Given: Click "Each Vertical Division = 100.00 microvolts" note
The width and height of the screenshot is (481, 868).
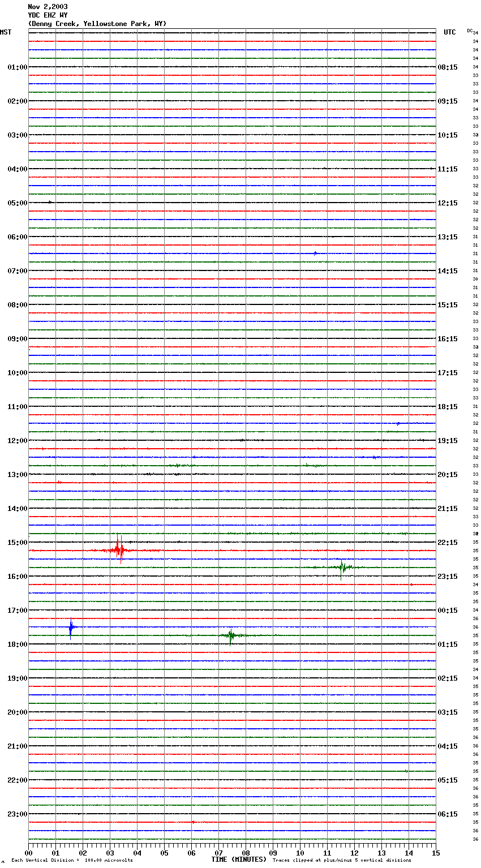Looking at the screenshot, I should (72, 861).
